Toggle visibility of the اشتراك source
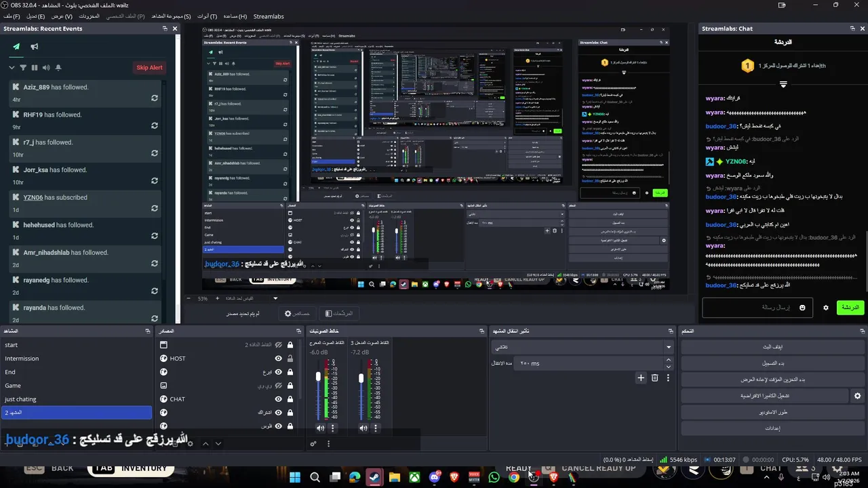Image resolution: width=868 pixels, height=488 pixels. pos(278,413)
